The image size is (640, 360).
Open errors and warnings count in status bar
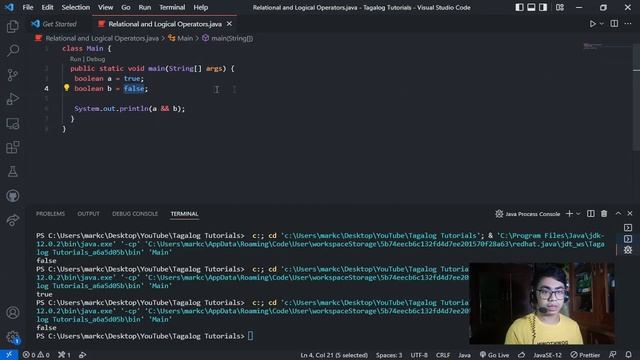coord(36,355)
